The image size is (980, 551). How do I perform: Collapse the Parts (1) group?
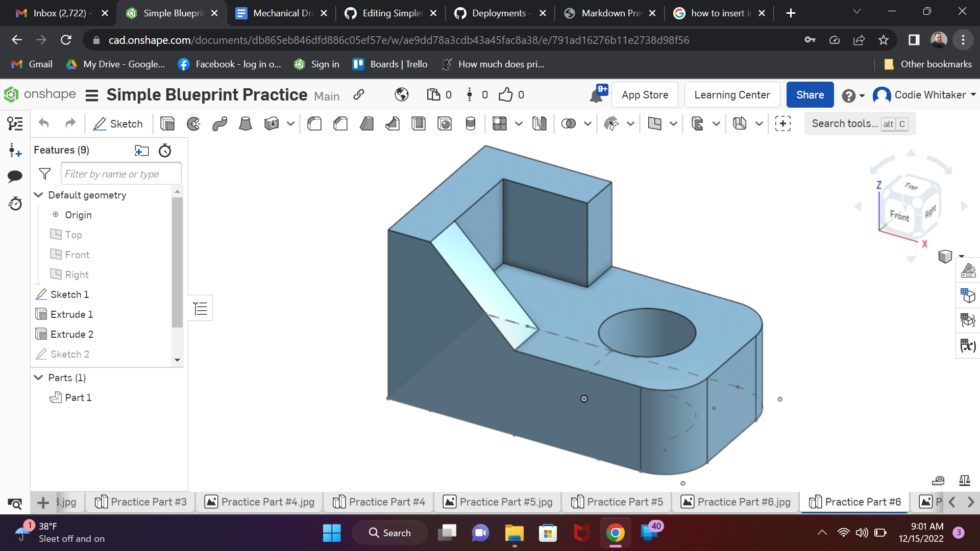[38, 378]
